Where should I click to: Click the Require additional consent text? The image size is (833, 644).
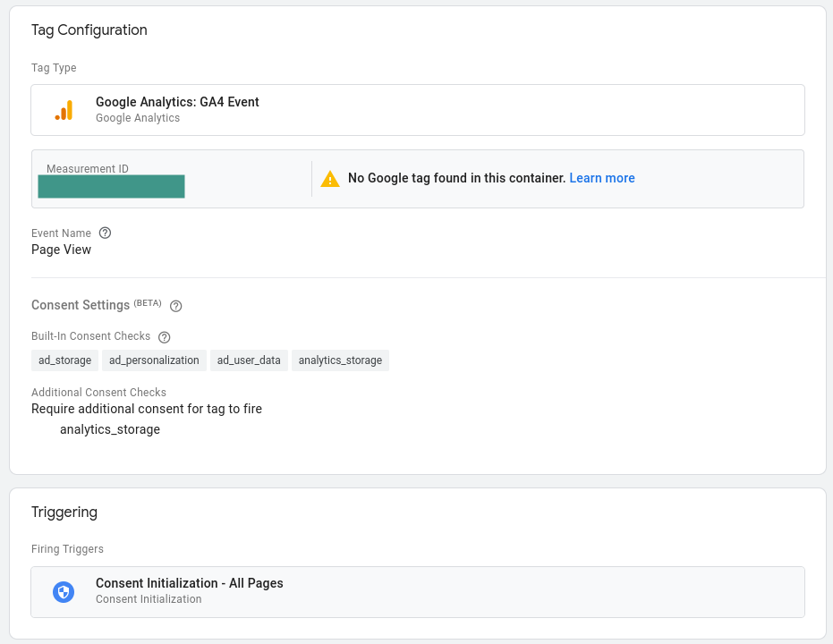pyautogui.click(x=147, y=409)
